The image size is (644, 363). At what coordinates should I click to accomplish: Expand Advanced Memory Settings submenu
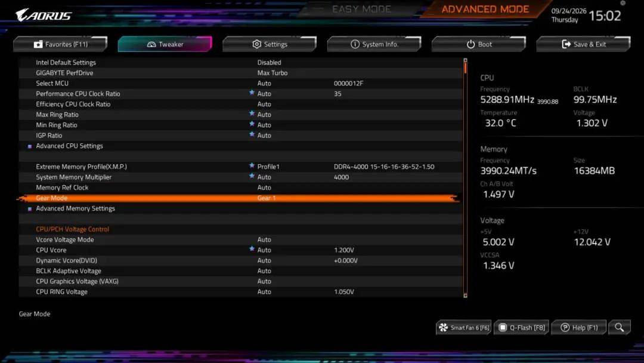[x=75, y=208]
